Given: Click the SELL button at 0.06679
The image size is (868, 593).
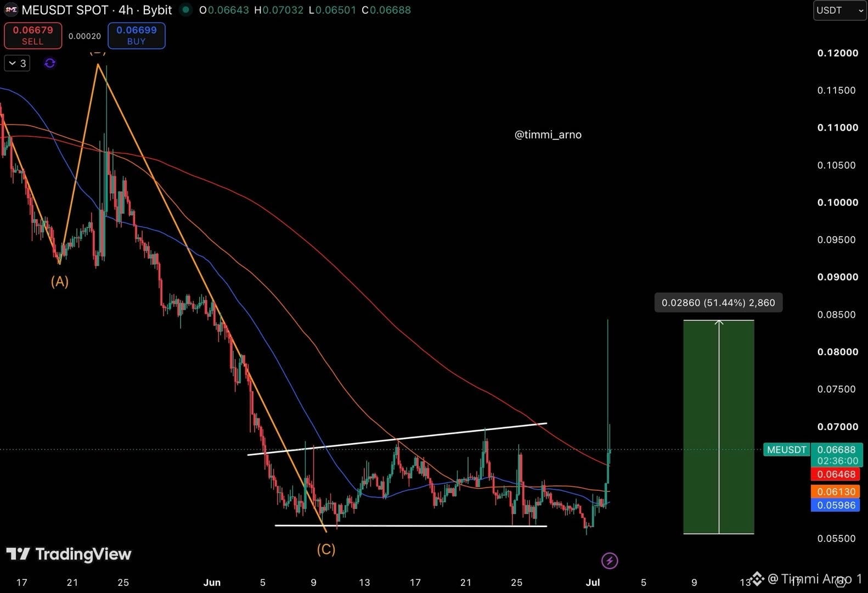Looking at the screenshot, I should 33,36.
